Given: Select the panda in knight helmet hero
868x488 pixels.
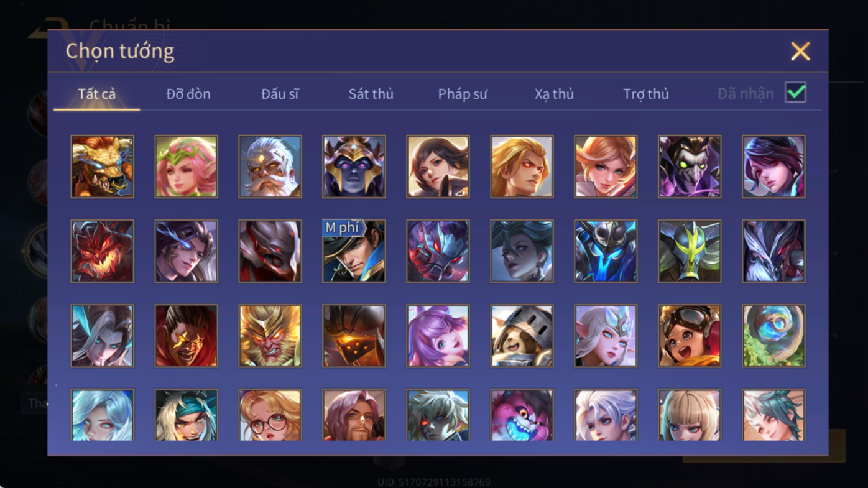Looking at the screenshot, I should [x=522, y=336].
